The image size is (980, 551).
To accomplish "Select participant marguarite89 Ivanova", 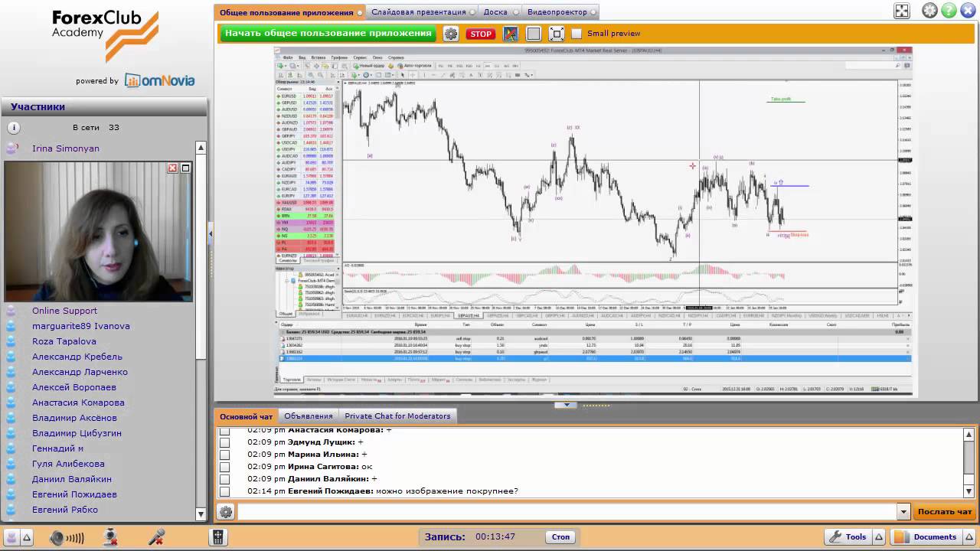I will (81, 326).
